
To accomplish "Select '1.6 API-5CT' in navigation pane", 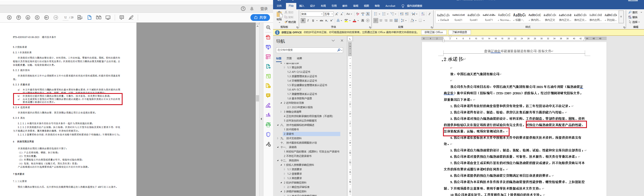I will (x=294, y=90).
